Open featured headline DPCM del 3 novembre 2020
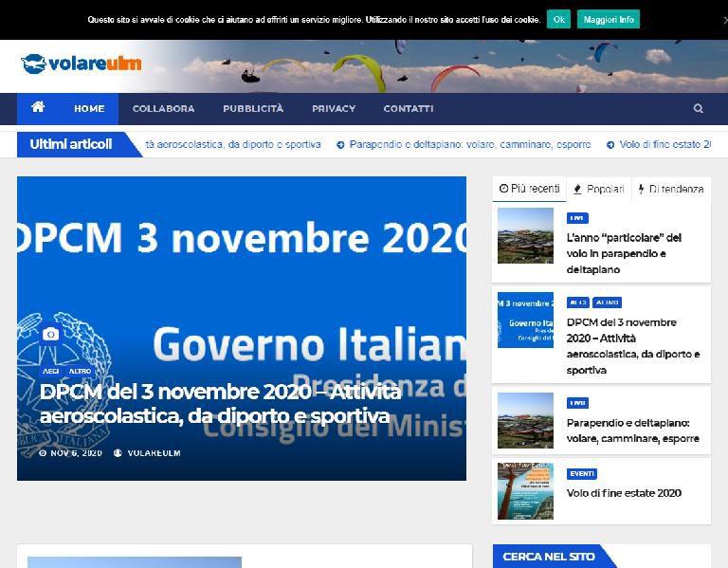The image size is (728, 568). [x=220, y=404]
